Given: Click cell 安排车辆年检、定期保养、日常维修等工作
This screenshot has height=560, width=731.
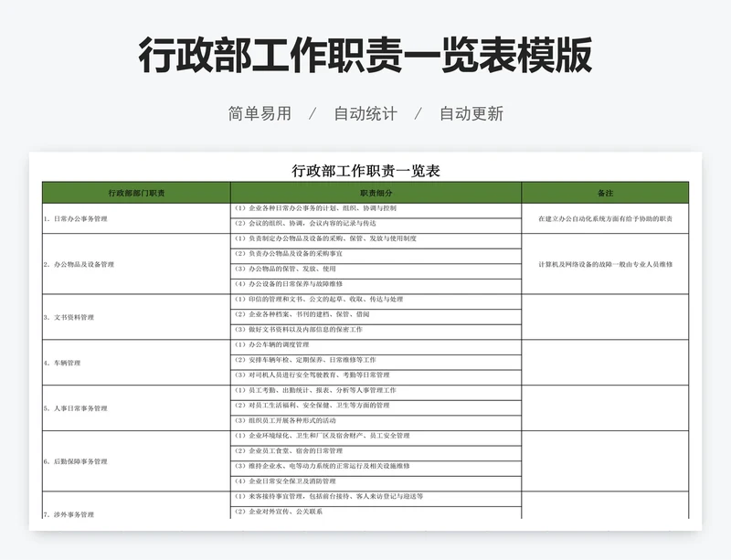Looking at the screenshot, I should (376, 362).
